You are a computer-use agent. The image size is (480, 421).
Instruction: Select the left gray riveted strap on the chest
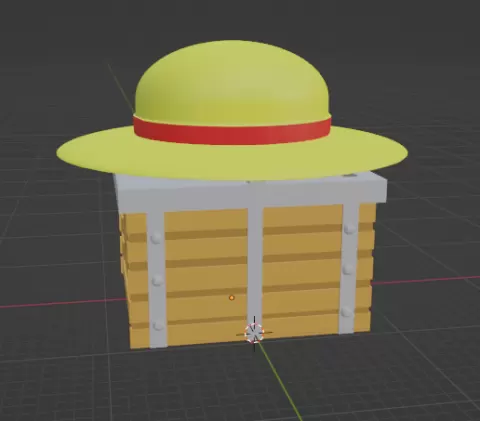click(x=156, y=278)
